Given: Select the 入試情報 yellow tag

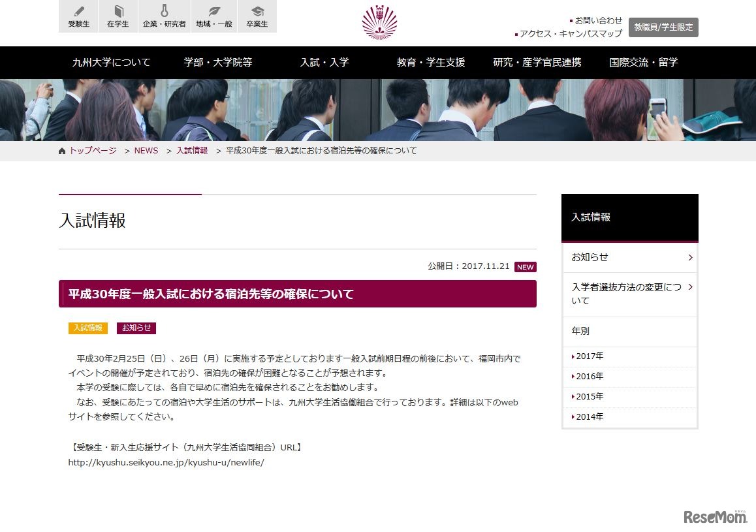Looking at the screenshot, I should (87, 328).
